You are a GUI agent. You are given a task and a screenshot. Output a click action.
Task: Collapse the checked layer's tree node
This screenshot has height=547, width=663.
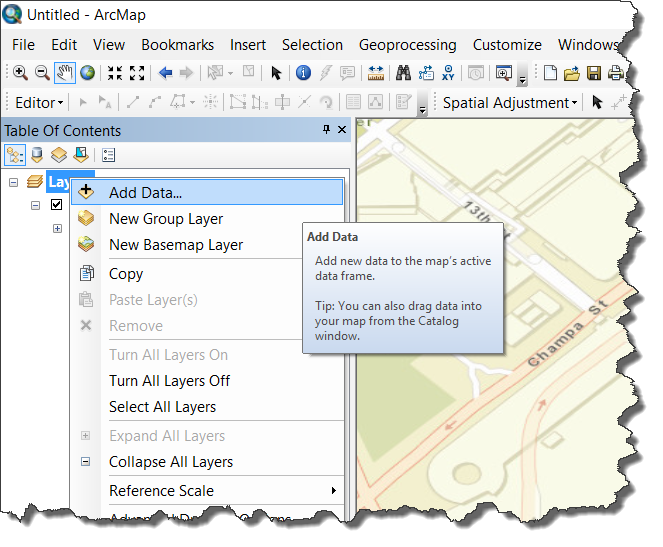36,205
